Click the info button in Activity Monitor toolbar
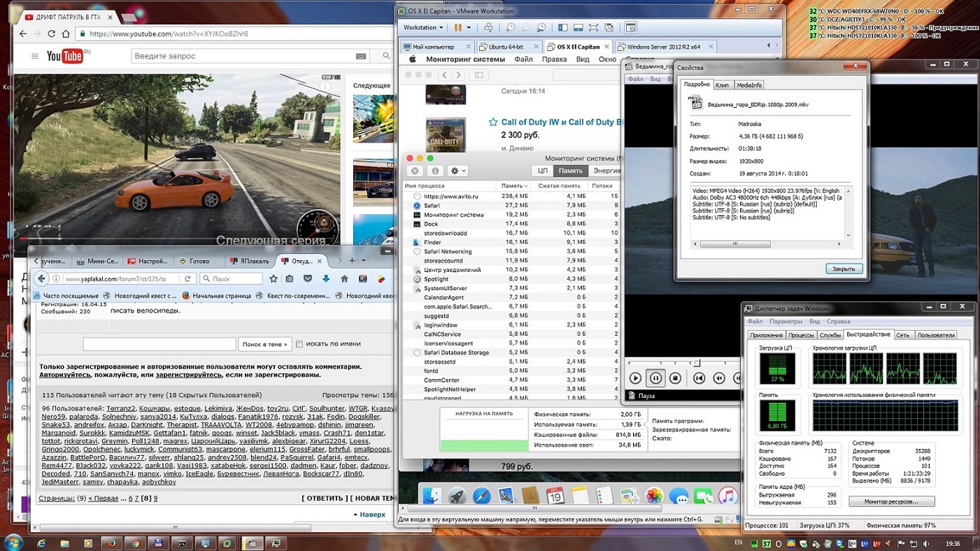This screenshot has width=980, height=551. tap(434, 171)
